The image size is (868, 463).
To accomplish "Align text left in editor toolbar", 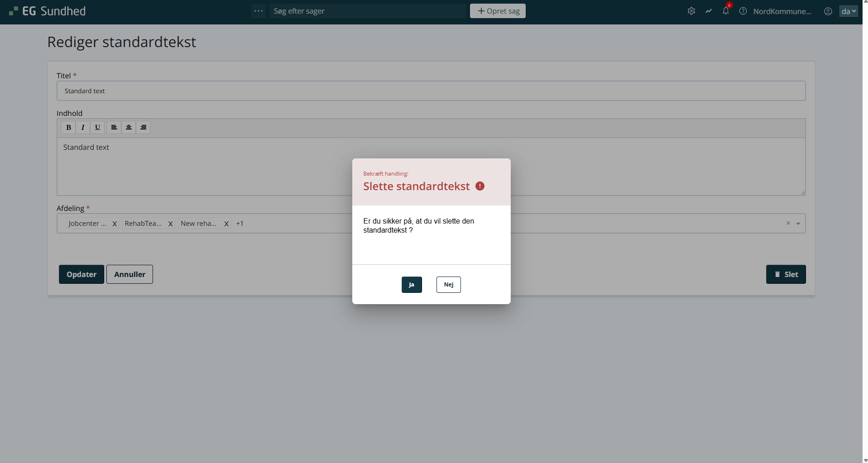I will click(x=114, y=128).
